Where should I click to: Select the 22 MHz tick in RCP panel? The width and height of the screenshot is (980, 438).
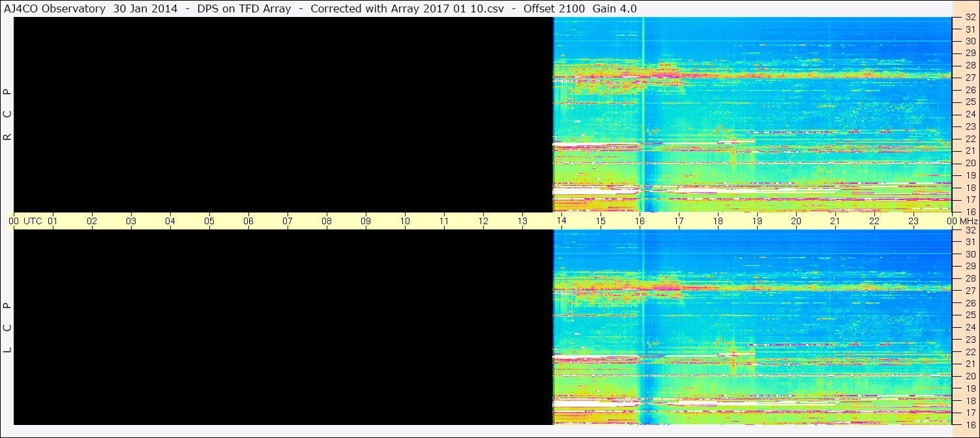tap(970, 139)
